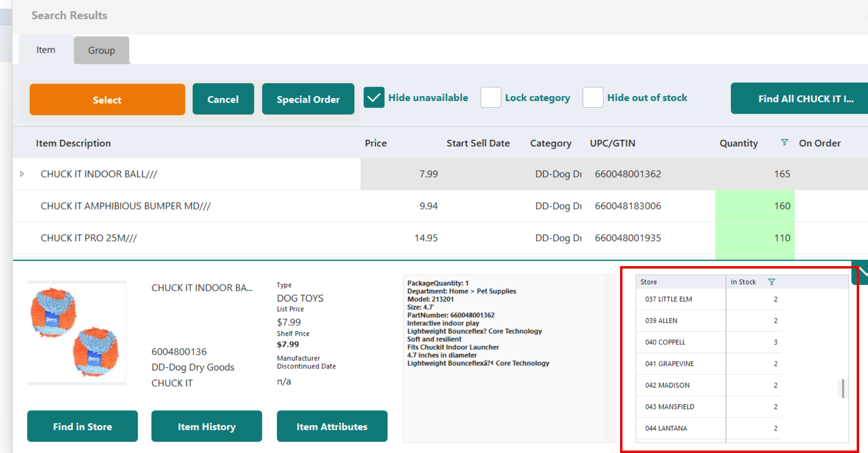868x453 pixels.
Task: Click Find in Store button
Action: 83,426
